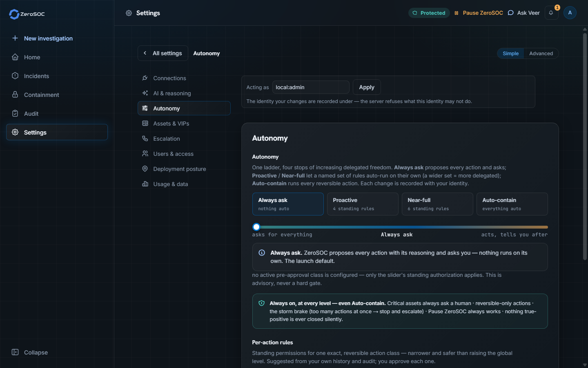Click the Escalation phone icon
This screenshot has width=588, height=368.
(145, 139)
